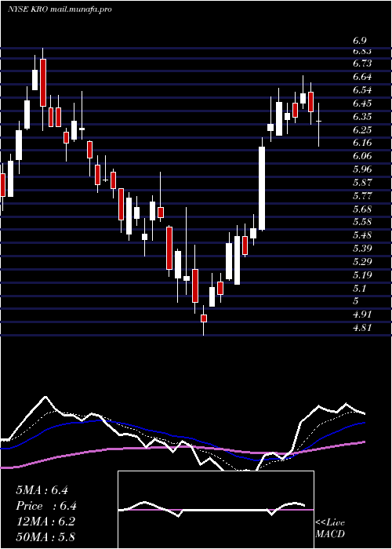Viewport: 392px width, 549px height.
Task: Select the 6.25 price axis label
Action: [x=362, y=130]
